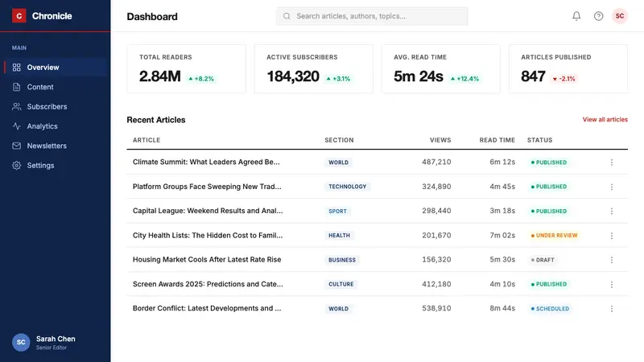Screen dimensions: 644x362
Task: Click the DRAFT status badge
Action: coord(543,260)
